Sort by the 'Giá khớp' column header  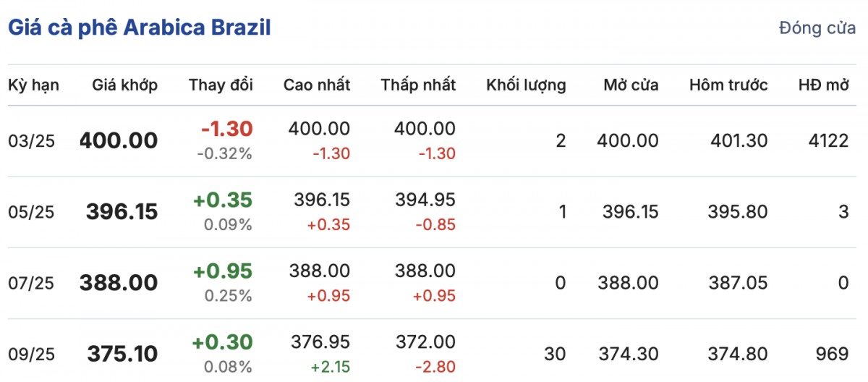pyautogui.click(x=124, y=85)
